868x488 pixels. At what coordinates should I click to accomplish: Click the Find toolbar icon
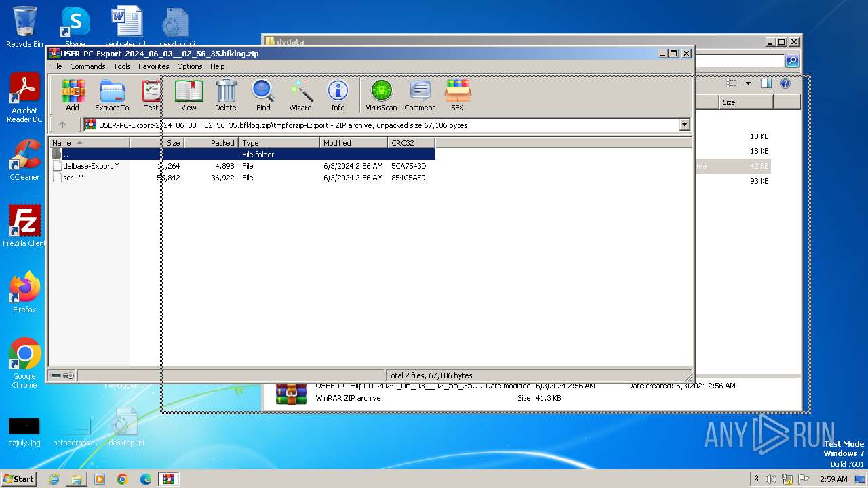[x=263, y=95]
